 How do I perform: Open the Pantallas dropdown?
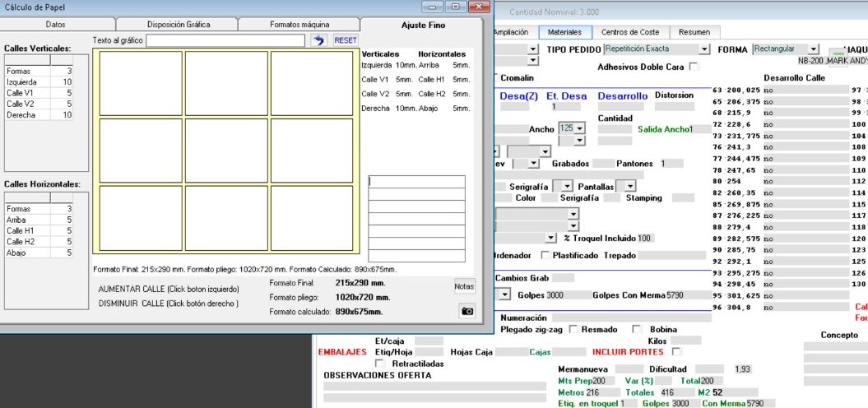pyautogui.click(x=630, y=187)
